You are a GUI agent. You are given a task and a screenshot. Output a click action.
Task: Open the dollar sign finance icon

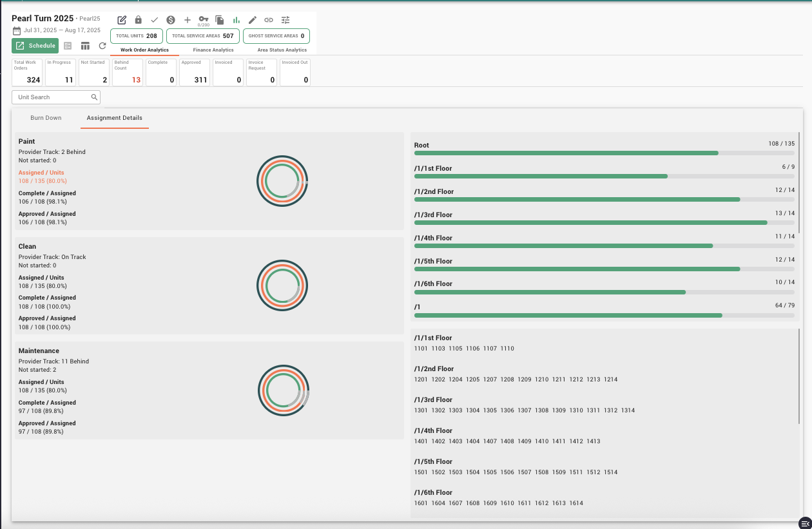click(171, 20)
